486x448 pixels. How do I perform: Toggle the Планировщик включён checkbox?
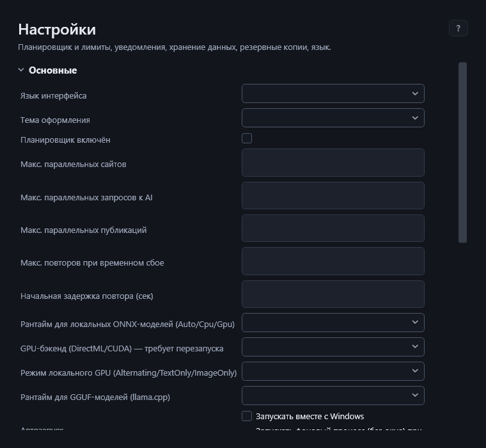click(247, 138)
